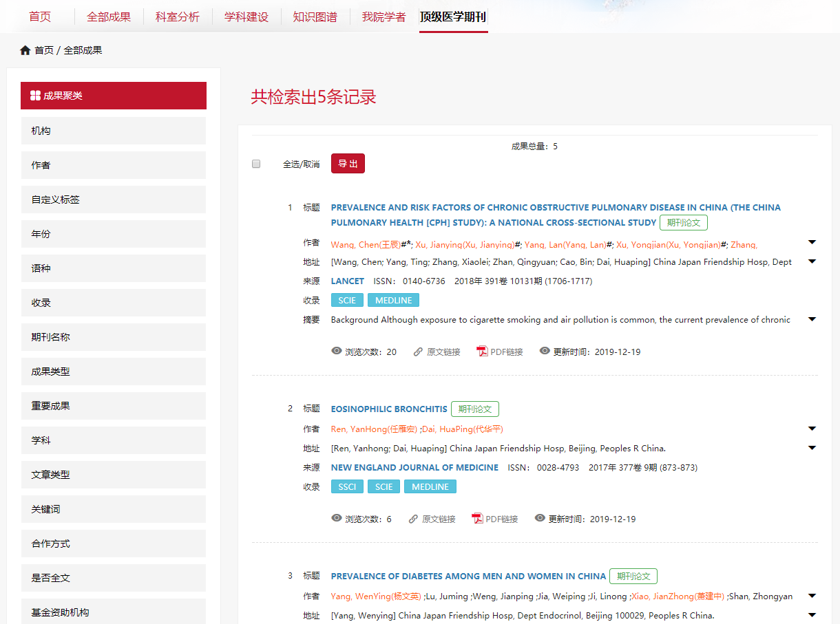Expand the address of Eosinophilic Bronchitis record
840x624 pixels.
point(812,448)
